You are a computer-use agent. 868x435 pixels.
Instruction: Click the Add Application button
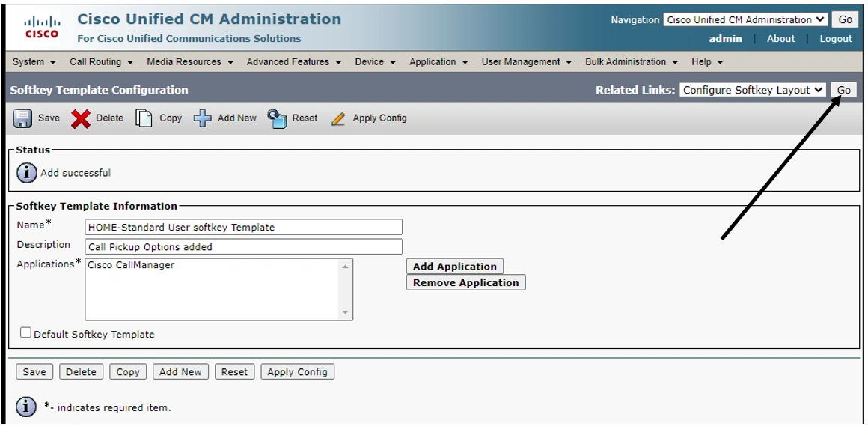coord(454,266)
